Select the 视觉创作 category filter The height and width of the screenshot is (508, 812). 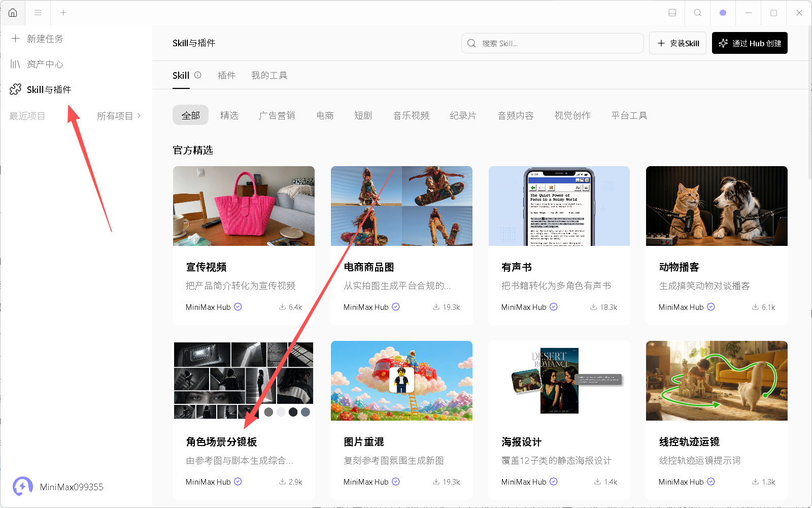click(x=572, y=115)
